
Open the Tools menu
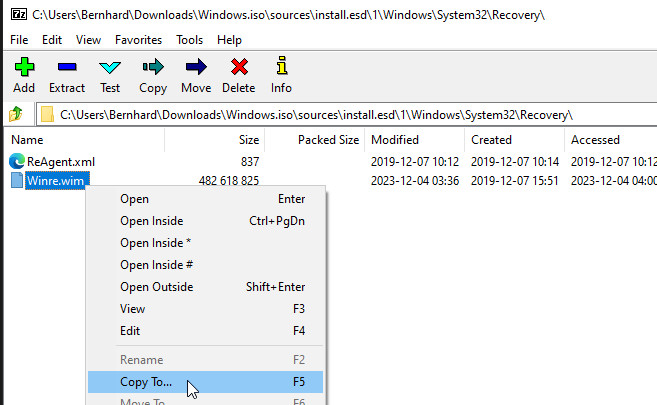pyautogui.click(x=189, y=40)
